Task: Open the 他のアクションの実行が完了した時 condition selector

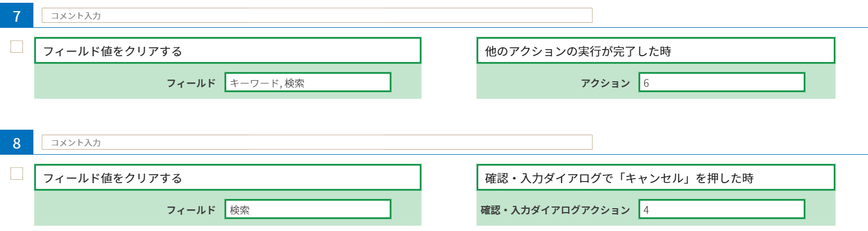Action: point(656,51)
